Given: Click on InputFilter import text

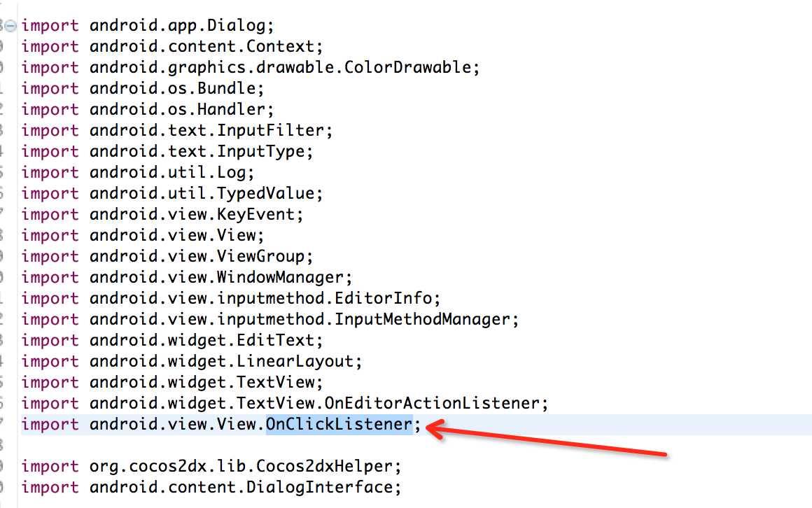Looking at the screenshot, I should (270, 131).
